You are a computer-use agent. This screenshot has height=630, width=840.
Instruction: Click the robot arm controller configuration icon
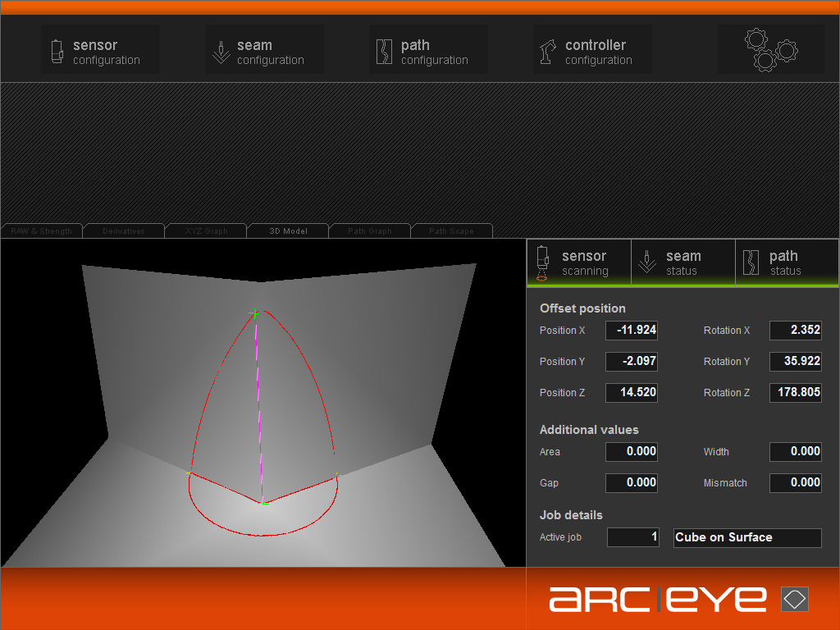549,52
